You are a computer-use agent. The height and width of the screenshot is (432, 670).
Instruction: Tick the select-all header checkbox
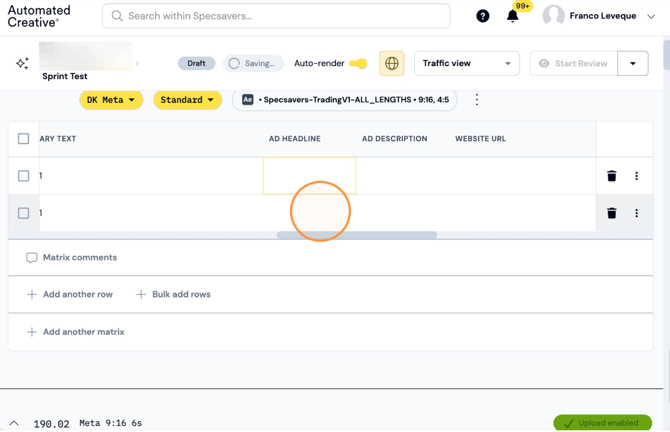tap(24, 138)
